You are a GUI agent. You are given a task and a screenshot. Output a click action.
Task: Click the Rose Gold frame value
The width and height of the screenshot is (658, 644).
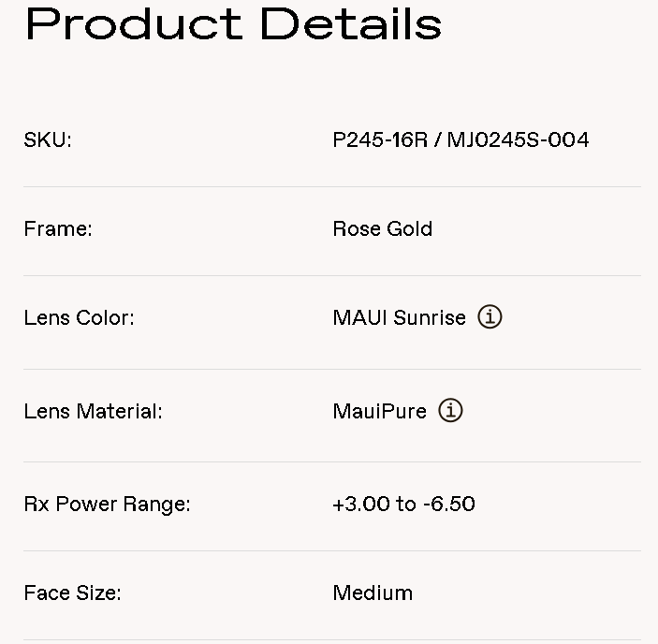(382, 229)
